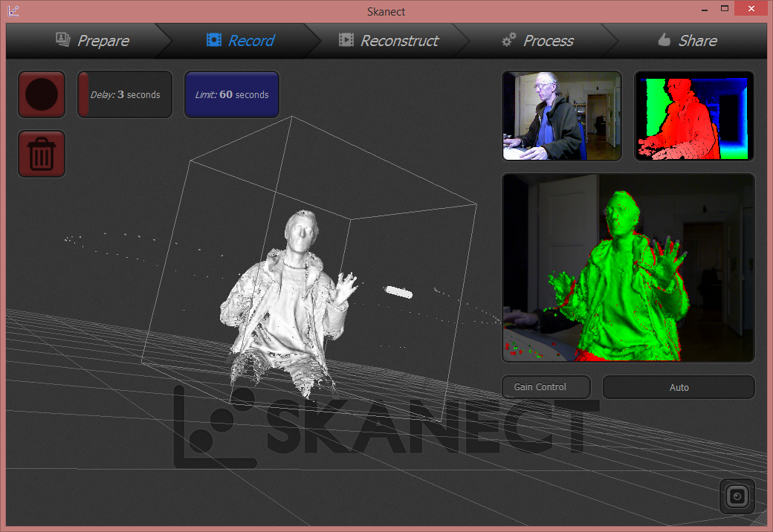Select the color camera feed thumbnail
The width and height of the screenshot is (773, 532).
click(x=562, y=116)
